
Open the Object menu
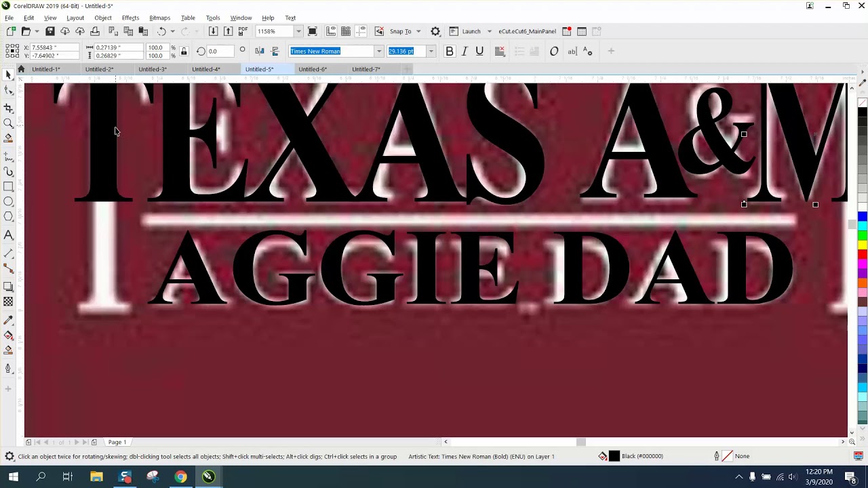(x=103, y=18)
